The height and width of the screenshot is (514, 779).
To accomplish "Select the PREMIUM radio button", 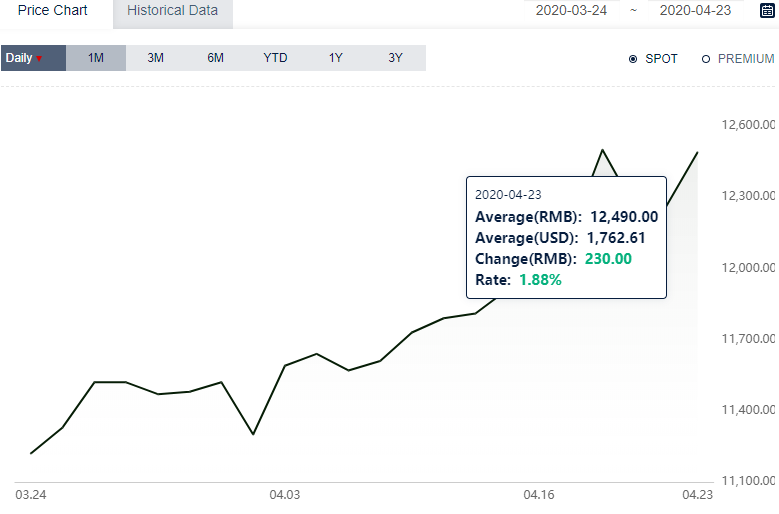I will click(x=705, y=59).
